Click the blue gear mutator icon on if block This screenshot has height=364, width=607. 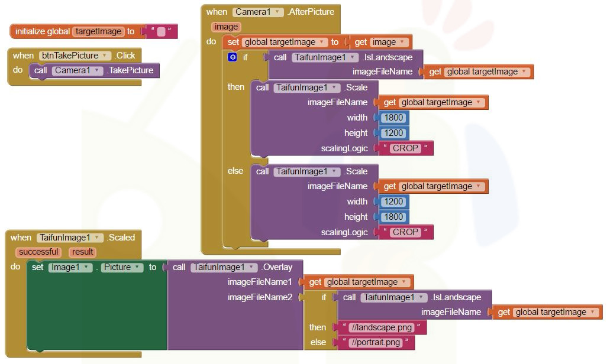click(x=233, y=57)
